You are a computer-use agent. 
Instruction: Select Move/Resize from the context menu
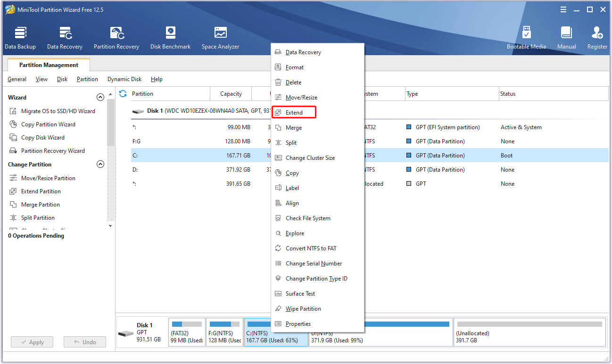pyautogui.click(x=317, y=98)
